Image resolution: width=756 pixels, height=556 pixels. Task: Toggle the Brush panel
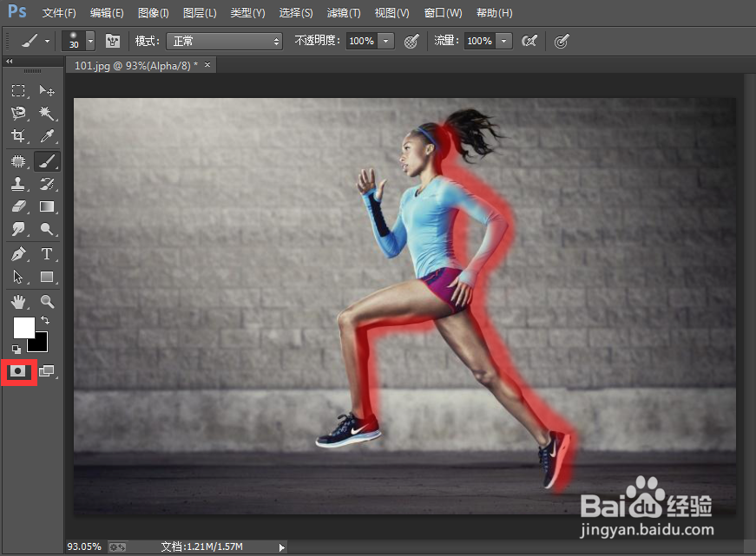click(113, 41)
